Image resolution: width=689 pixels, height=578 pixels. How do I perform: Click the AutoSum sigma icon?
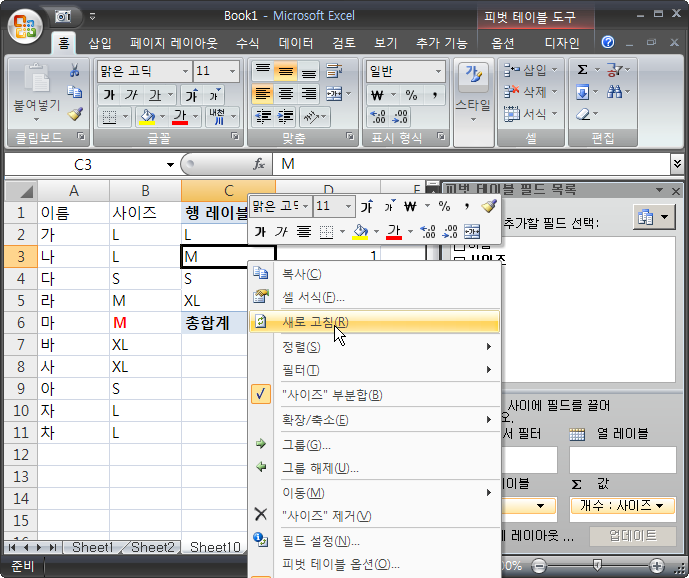point(582,69)
